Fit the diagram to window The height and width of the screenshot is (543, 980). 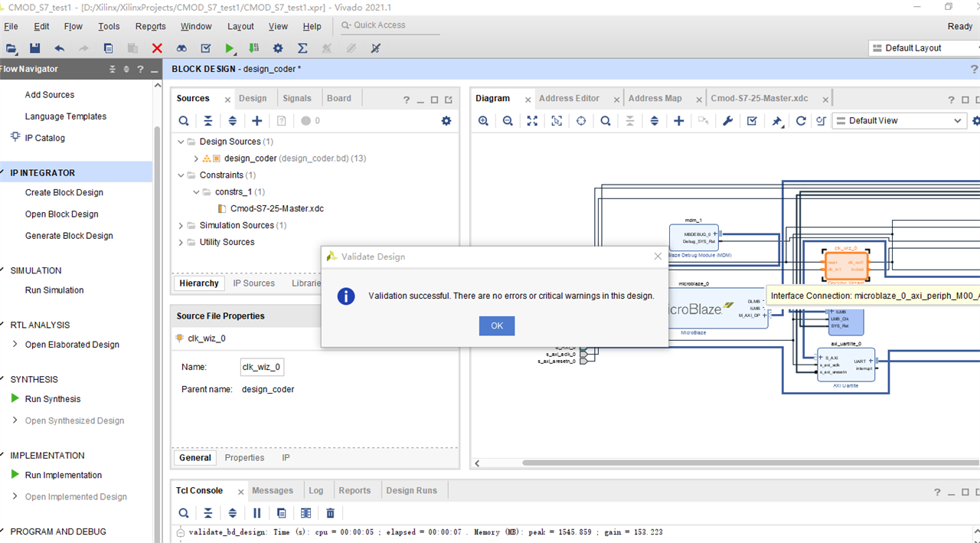[x=532, y=120]
